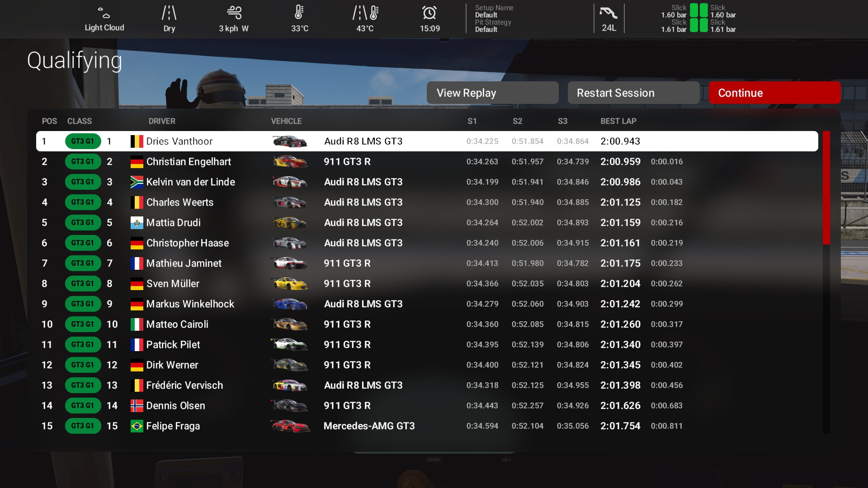The image size is (868, 488).
Task: Click the GT3 G1 class badge for Dries Vanthoor
Action: click(83, 141)
